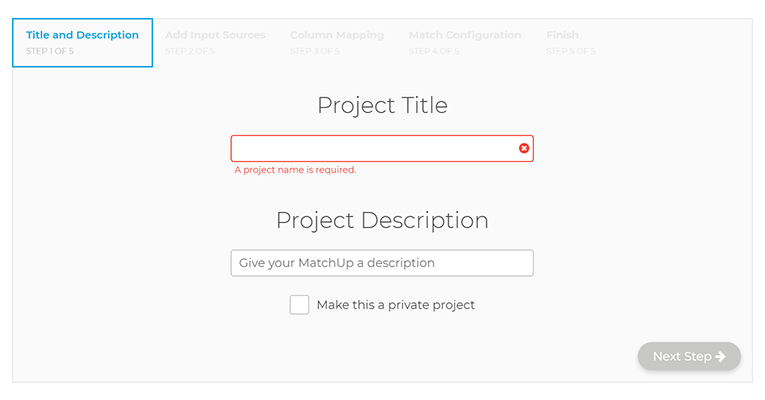Click the 'STEP 5 OF 5' label
The height and width of the screenshot is (400, 765).
[570, 51]
